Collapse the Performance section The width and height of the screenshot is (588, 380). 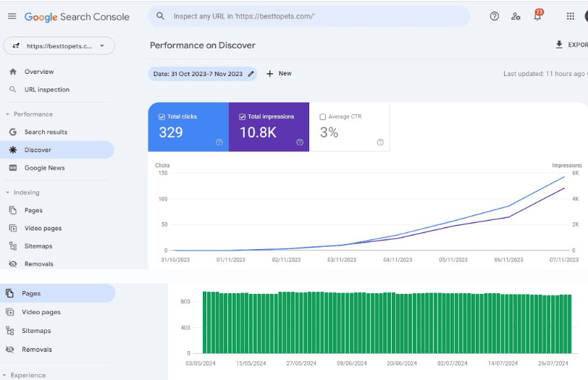pyautogui.click(x=7, y=114)
